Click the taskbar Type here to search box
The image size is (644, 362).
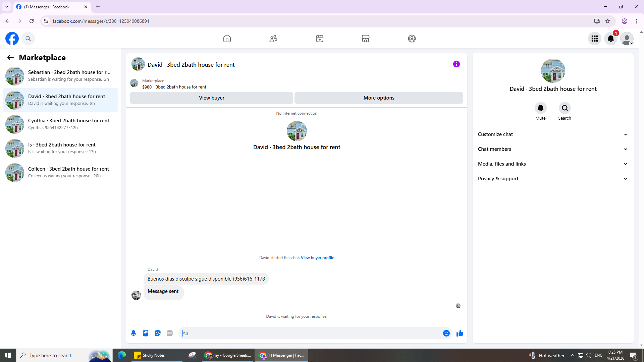click(64, 355)
